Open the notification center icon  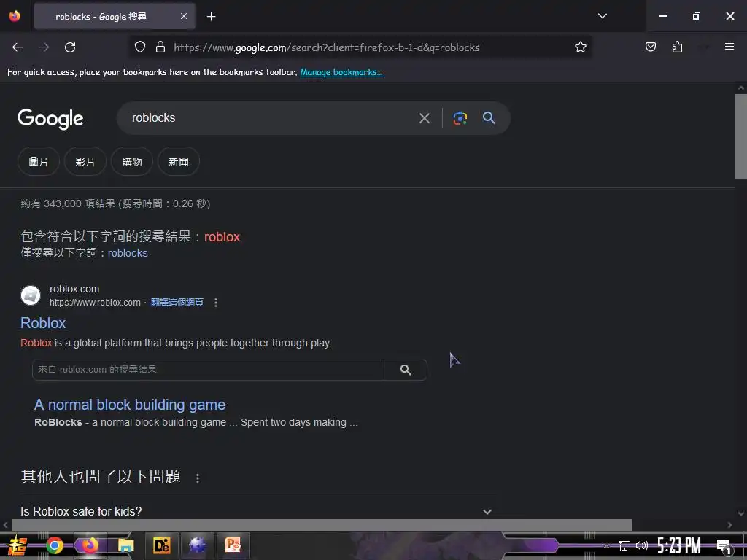pos(724,546)
